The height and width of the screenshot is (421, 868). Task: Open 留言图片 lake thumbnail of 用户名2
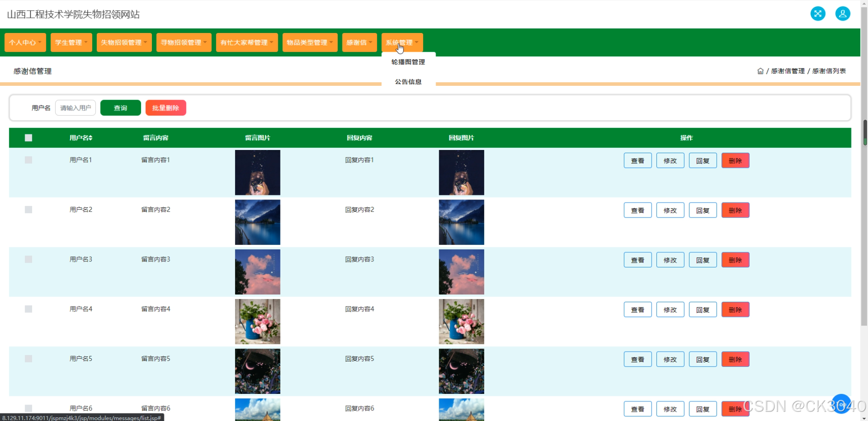[258, 222]
